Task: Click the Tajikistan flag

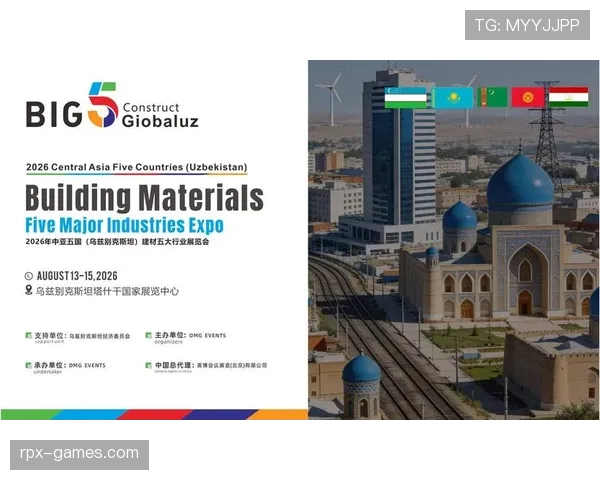Action: pyautogui.click(x=568, y=97)
